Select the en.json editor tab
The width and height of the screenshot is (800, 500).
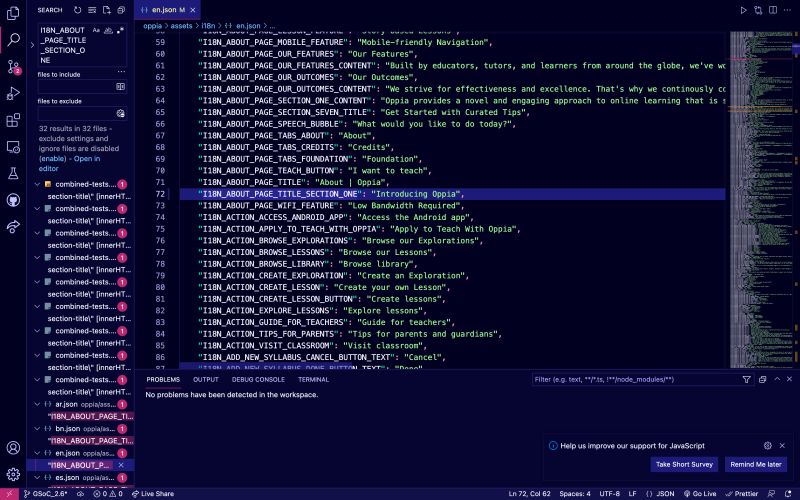(x=167, y=10)
